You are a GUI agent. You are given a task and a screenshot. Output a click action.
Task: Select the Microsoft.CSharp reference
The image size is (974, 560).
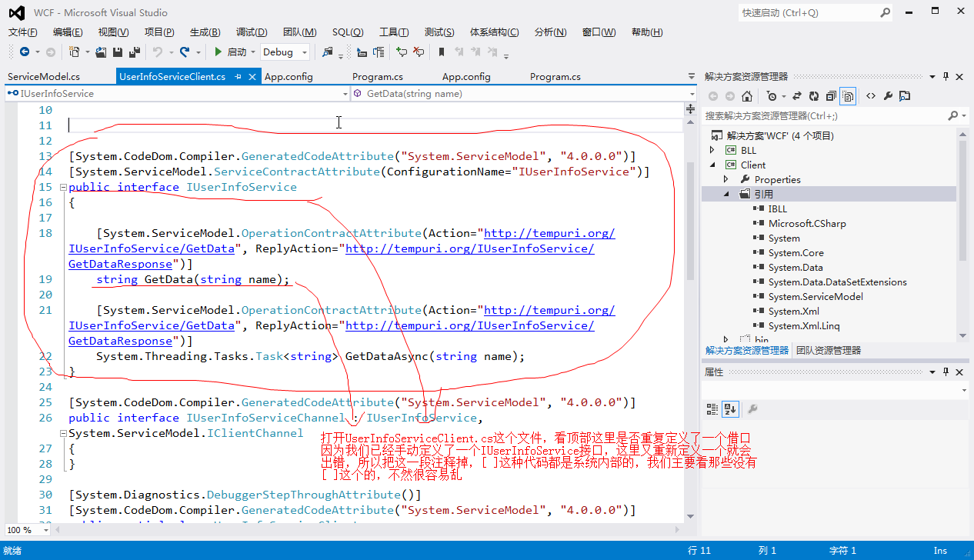point(807,223)
